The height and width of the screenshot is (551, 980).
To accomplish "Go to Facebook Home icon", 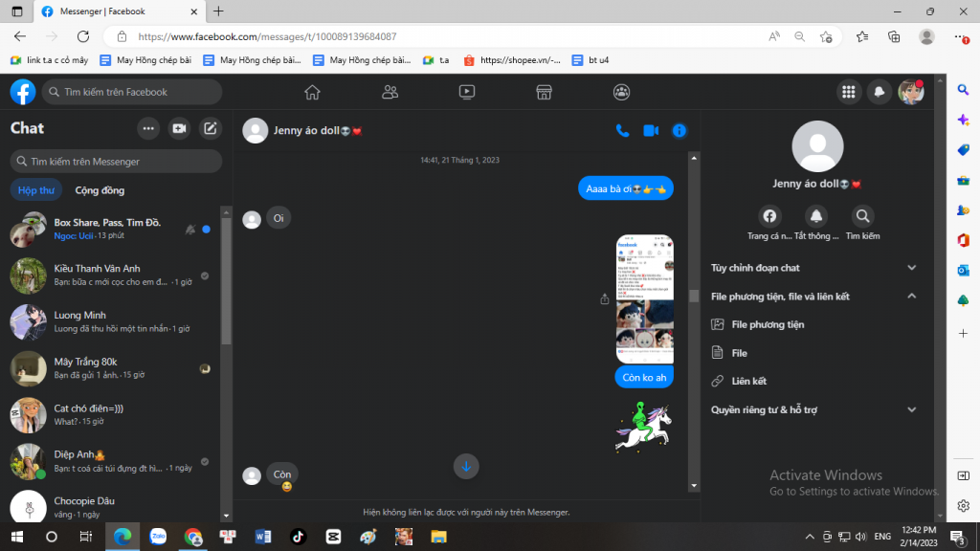I will [312, 92].
